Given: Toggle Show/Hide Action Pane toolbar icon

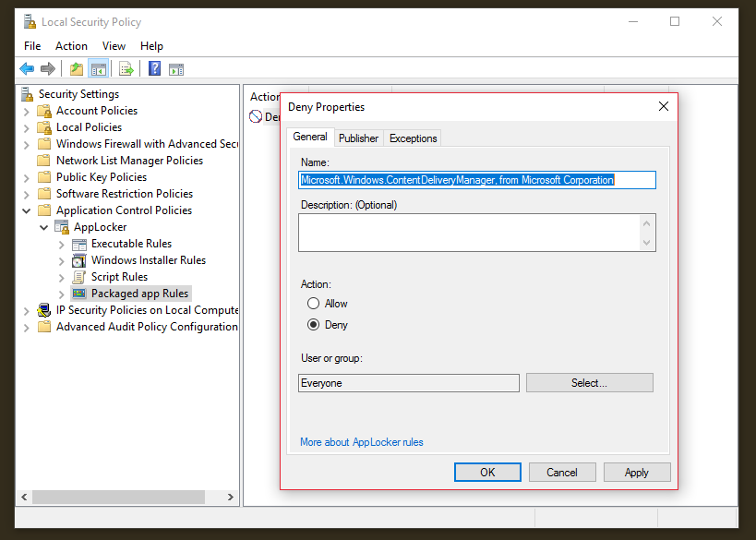Looking at the screenshot, I should (x=176, y=69).
